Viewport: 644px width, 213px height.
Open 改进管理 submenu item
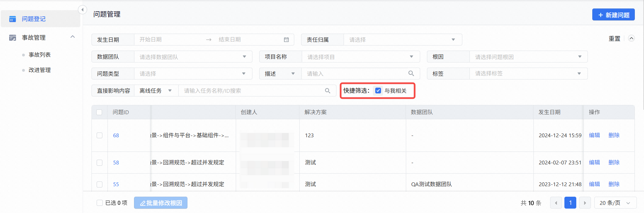[x=39, y=70]
